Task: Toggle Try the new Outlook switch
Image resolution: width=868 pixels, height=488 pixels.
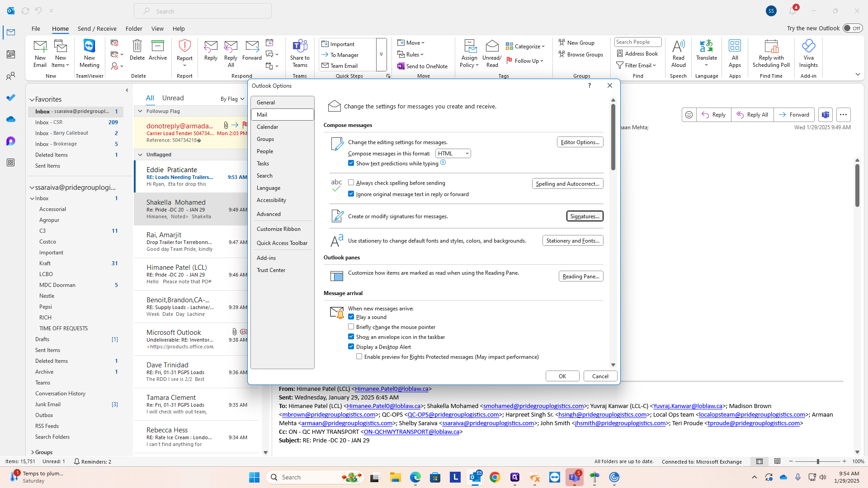Action: tap(853, 28)
